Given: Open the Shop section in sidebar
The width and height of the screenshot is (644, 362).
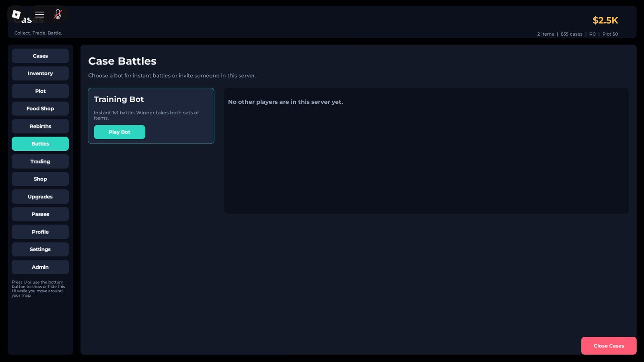Looking at the screenshot, I should 40,179.
